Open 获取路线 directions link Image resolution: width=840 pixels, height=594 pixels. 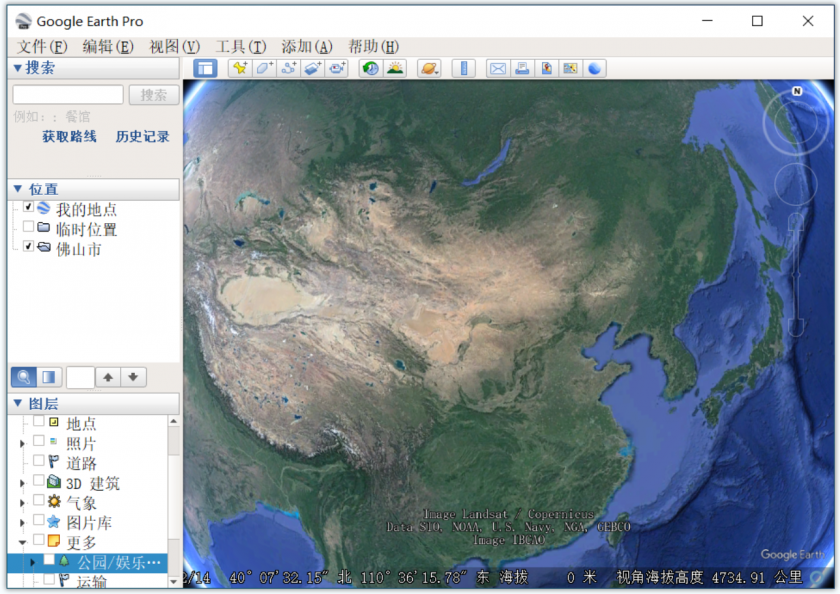coord(69,137)
